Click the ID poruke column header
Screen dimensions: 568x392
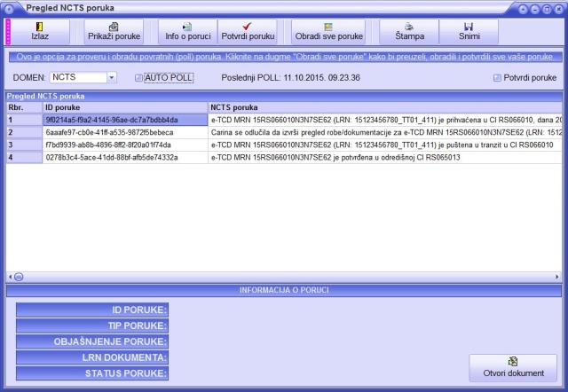(125, 107)
